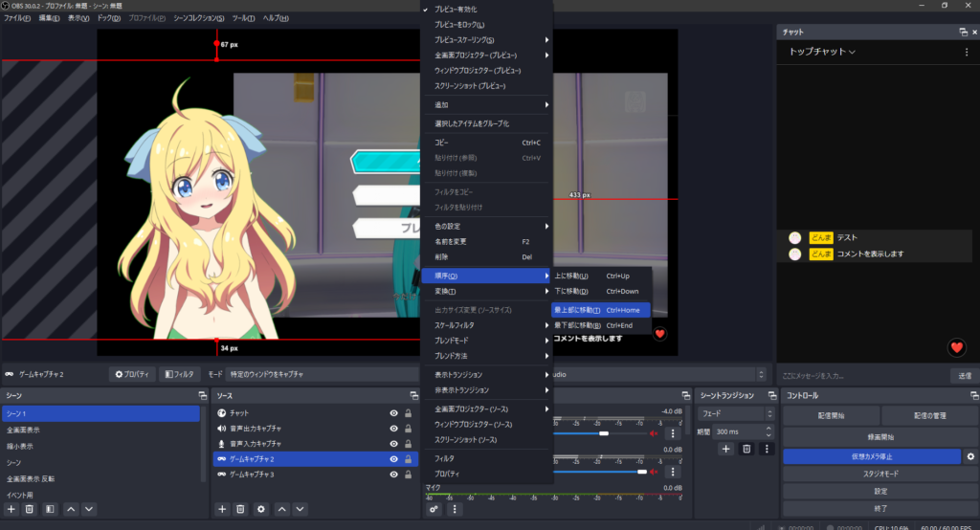Open source properties gear icon in Sources panel
980x530 pixels.
pyautogui.click(x=260, y=509)
